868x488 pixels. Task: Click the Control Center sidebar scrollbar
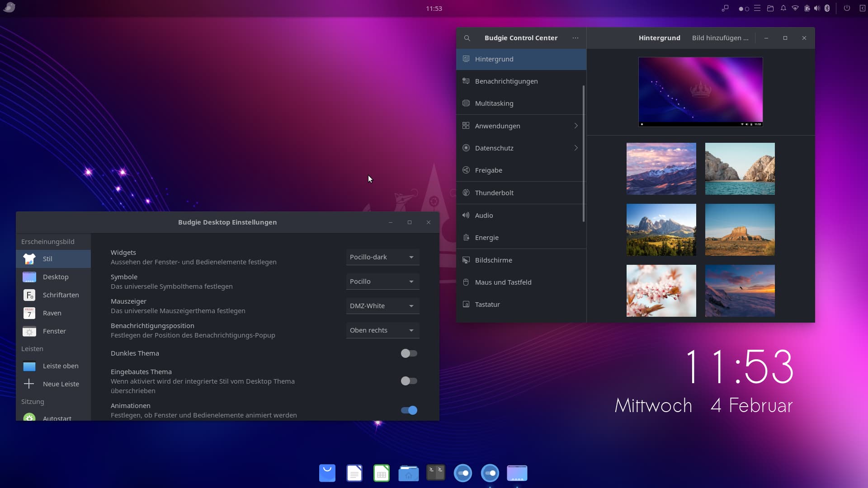coord(584,154)
